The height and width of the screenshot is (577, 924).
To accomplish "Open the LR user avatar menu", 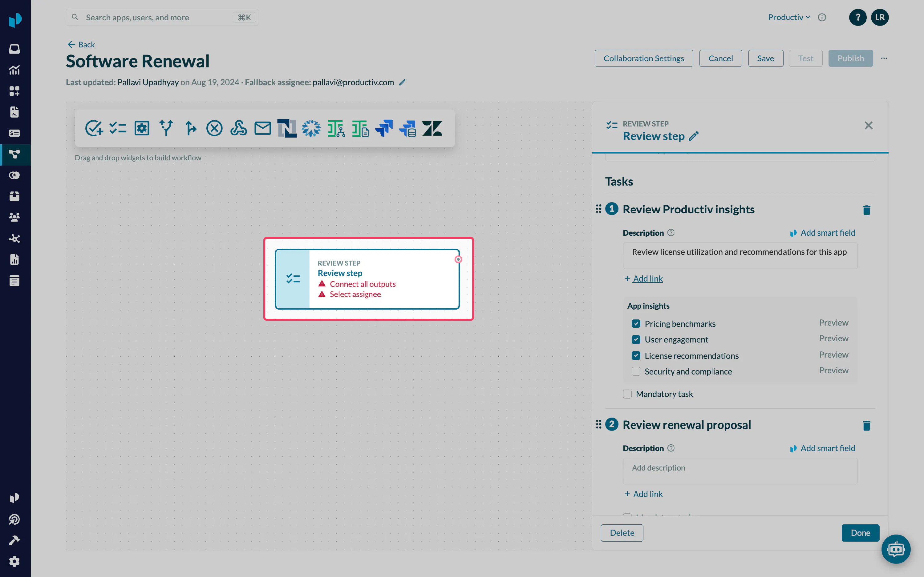I will [880, 17].
